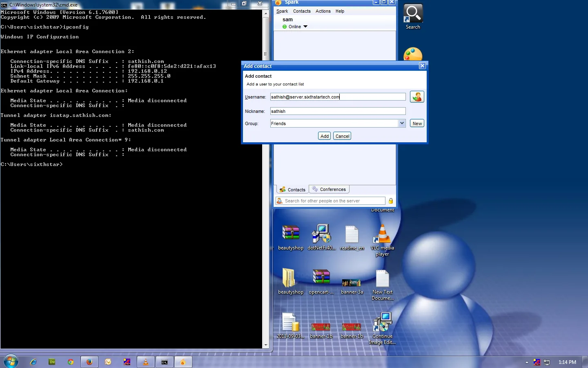
Task: Switch to the Contacts tab
Action: pyautogui.click(x=292, y=190)
